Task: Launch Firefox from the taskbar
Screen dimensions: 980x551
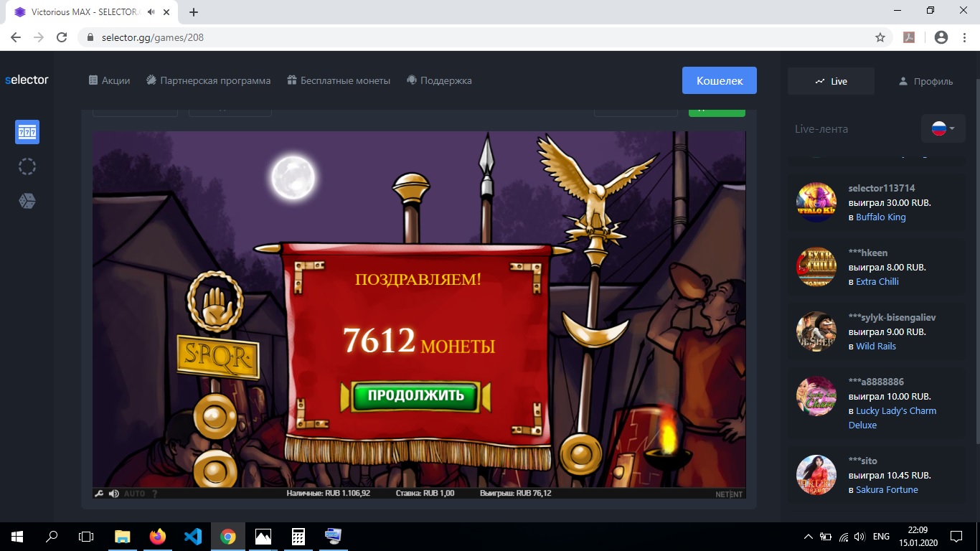Action: pos(158,536)
